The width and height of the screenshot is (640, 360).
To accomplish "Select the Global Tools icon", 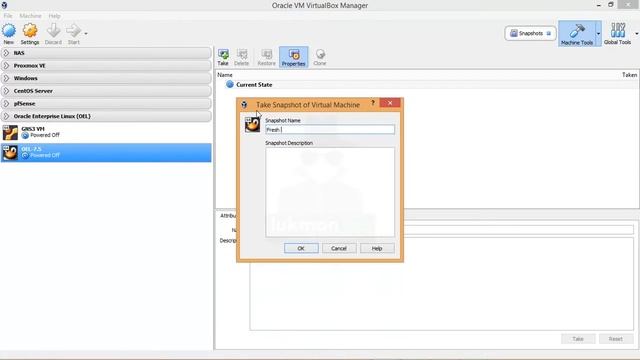I will pos(618,31).
